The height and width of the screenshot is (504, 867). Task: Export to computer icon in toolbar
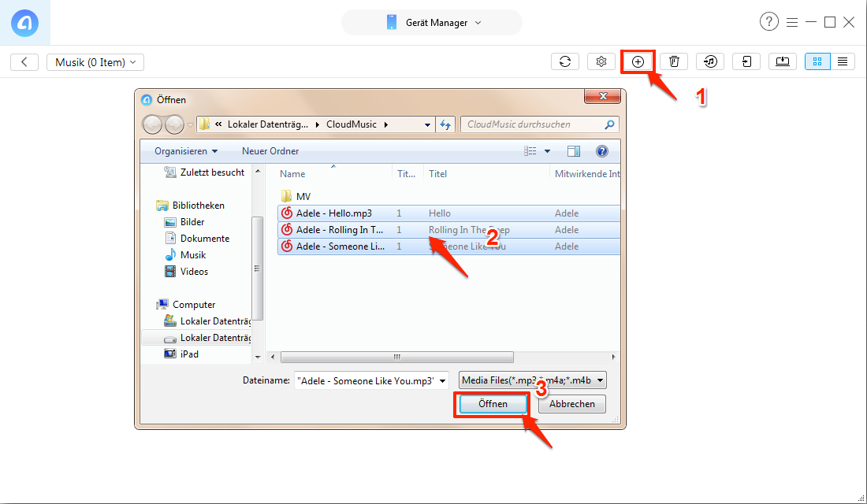click(x=783, y=61)
